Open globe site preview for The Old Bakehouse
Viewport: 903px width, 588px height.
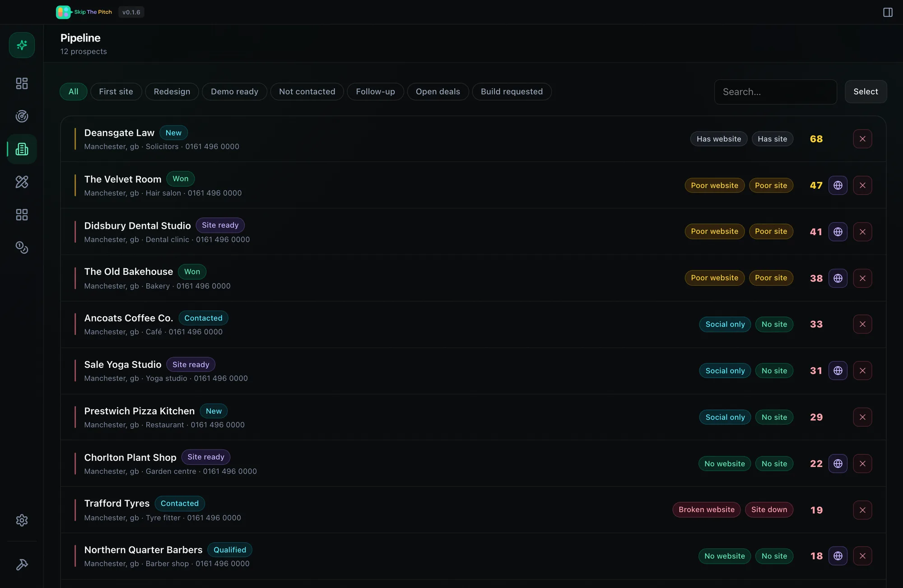point(838,278)
